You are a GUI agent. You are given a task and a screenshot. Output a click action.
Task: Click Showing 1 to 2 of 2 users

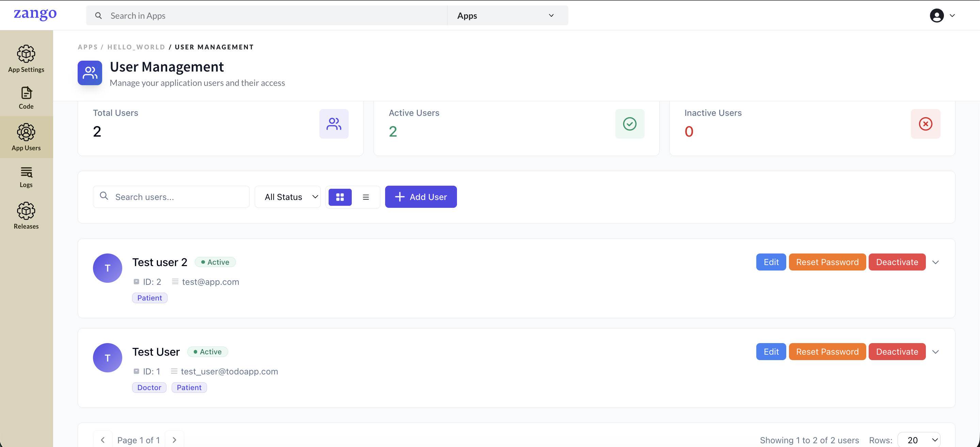(809, 440)
